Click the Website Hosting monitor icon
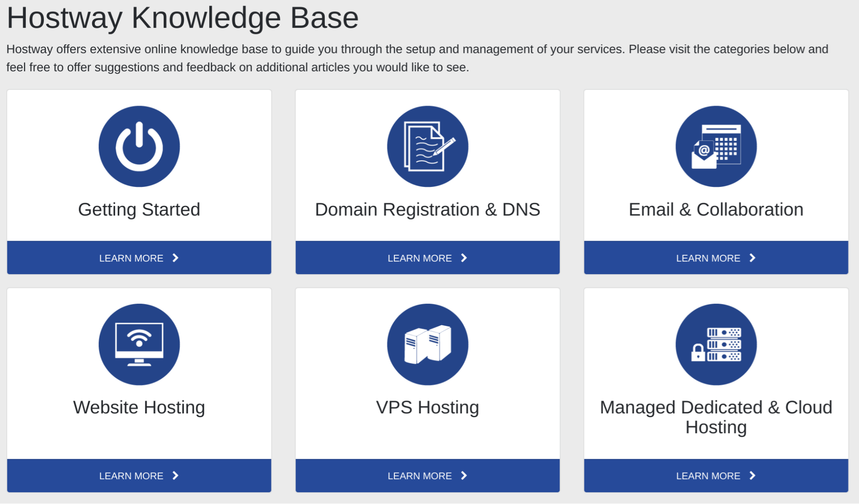The width and height of the screenshot is (859, 504). coord(139,344)
